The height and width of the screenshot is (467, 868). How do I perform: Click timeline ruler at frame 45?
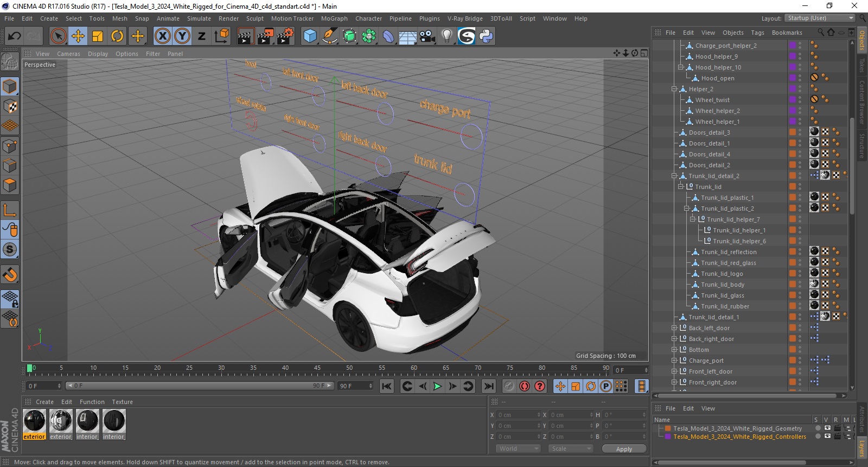[317, 369]
